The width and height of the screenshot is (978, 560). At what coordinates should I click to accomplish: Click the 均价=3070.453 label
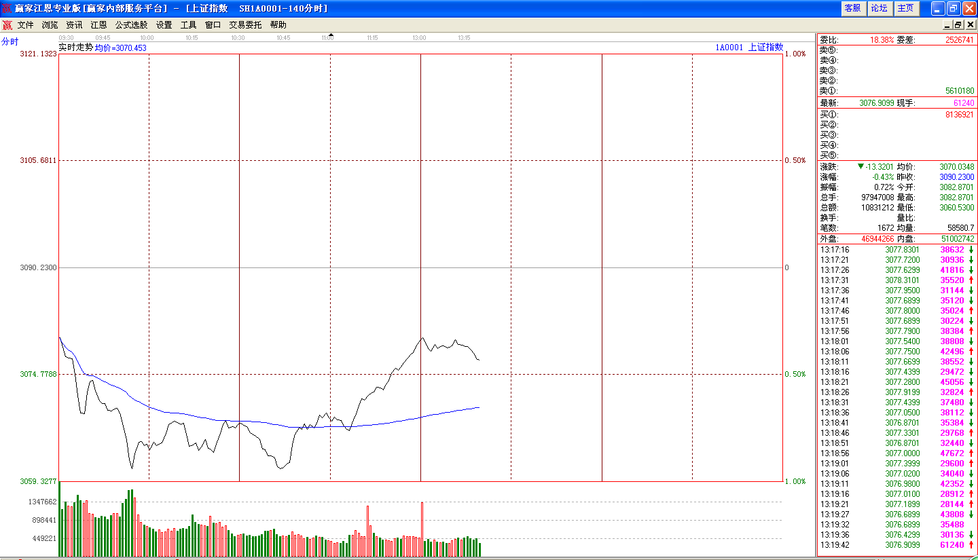(x=120, y=48)
